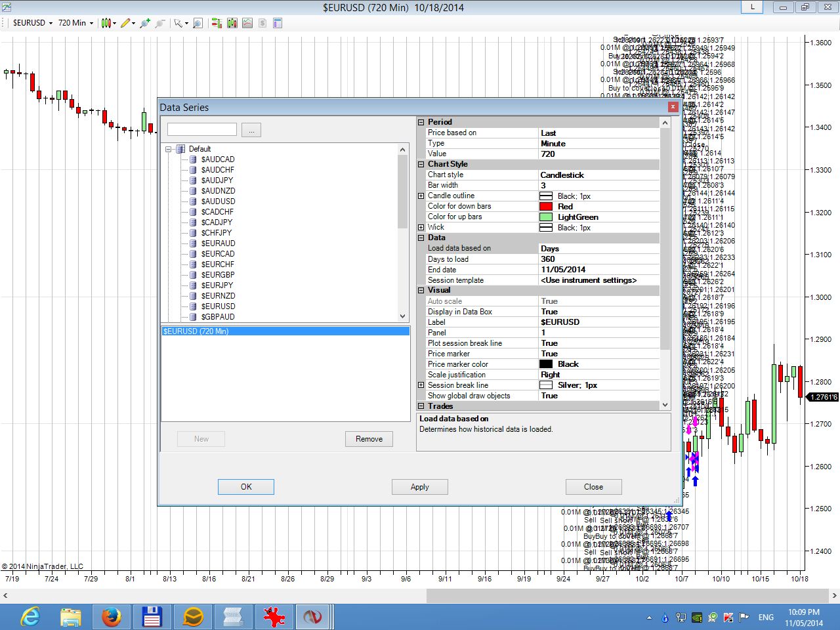
Task: Open the Indicators line chart icon
Action: point(247,23)
